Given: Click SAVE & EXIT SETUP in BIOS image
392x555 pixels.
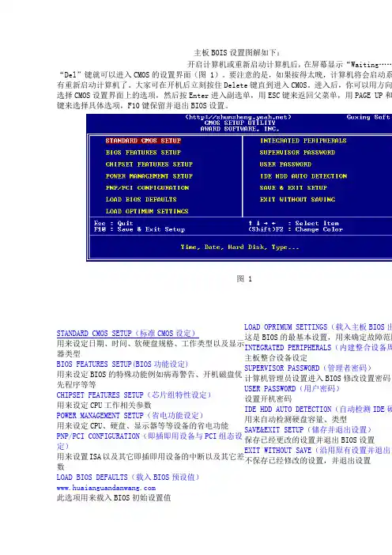Looking at the screenshot, I should pos(293,188).
